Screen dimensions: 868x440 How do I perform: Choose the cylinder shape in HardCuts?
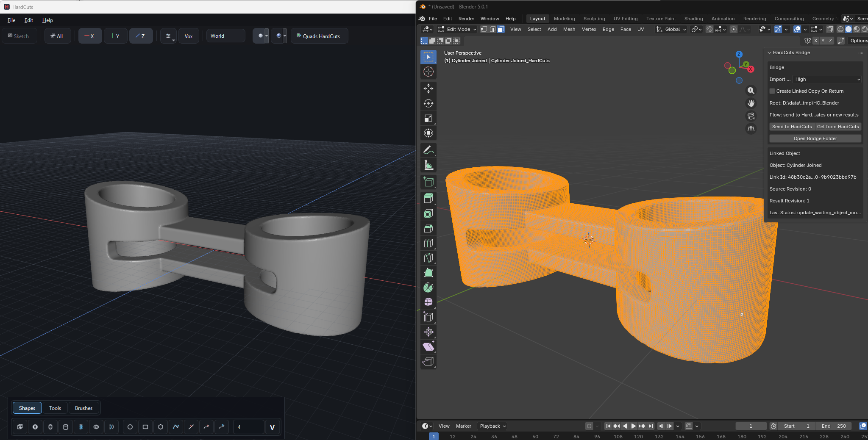coord(66,427)
